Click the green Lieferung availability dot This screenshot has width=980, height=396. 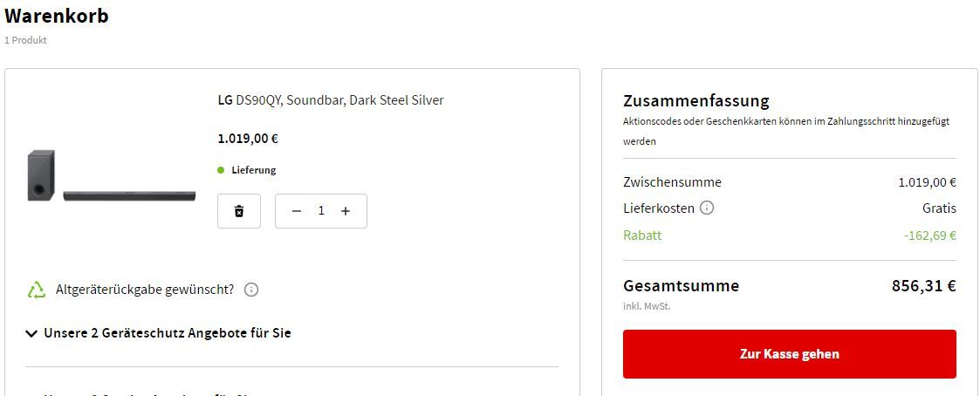click(221, 170)
